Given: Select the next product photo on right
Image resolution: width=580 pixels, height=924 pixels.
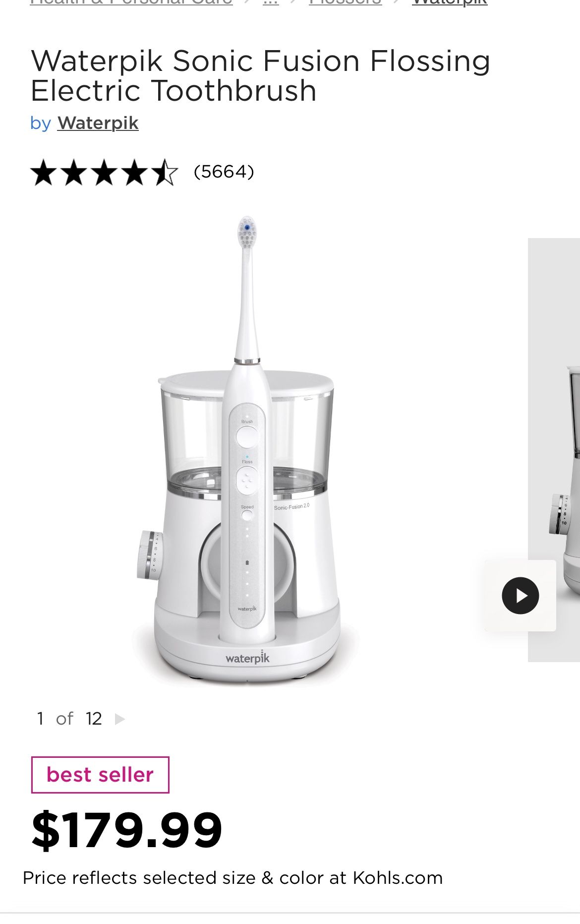Looking at the screenshot, I should tap(554, 450).
